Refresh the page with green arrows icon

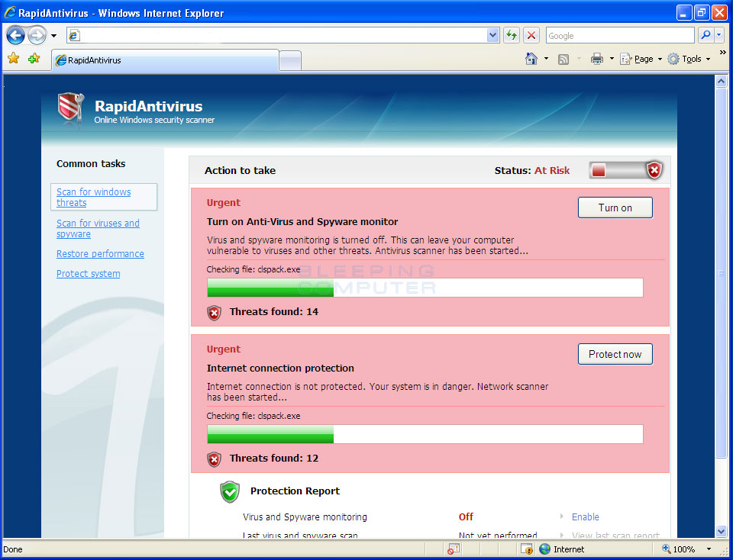click(512, 36)
